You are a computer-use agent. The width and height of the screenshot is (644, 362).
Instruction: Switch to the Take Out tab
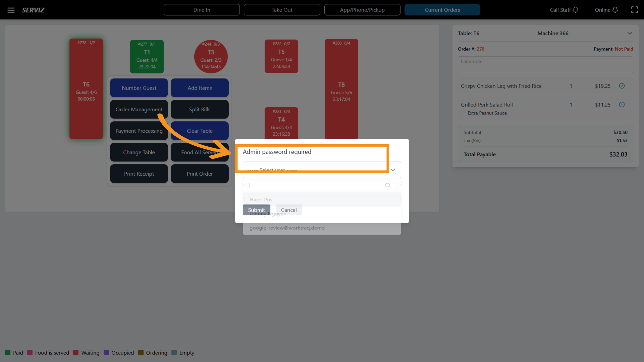[282, 10]
